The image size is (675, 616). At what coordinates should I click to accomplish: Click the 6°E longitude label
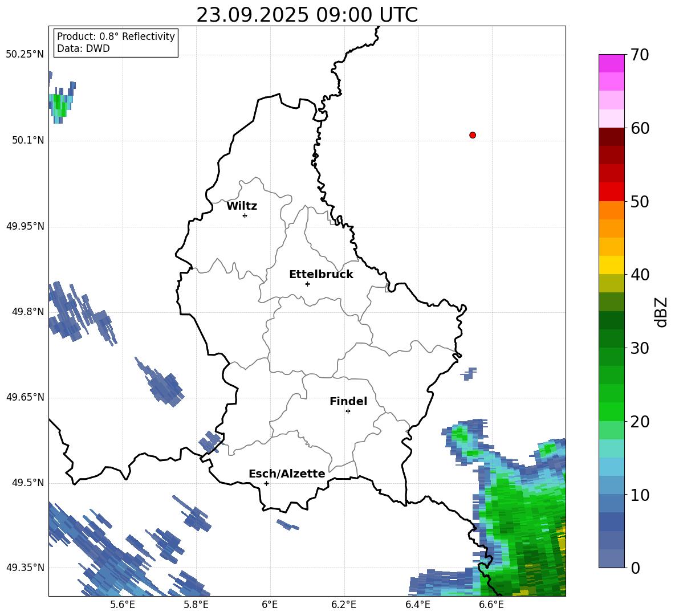pyautogui.click(x=270, y=605)
